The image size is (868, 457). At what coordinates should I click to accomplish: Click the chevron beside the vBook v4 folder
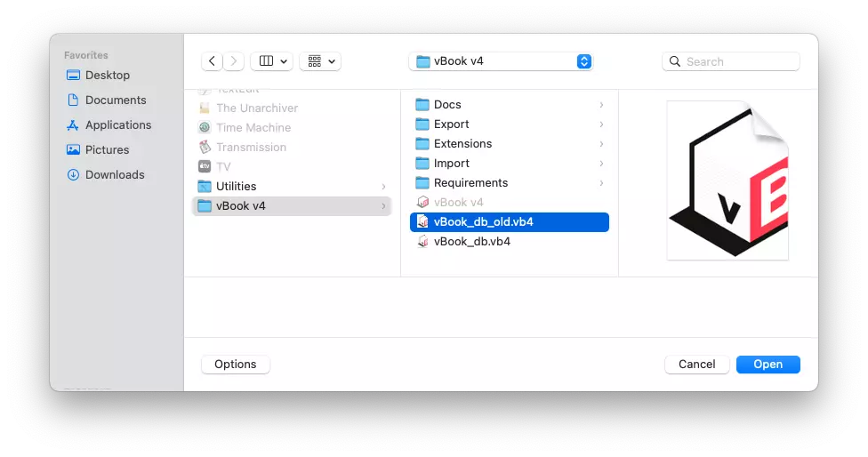tap(383, 205)
